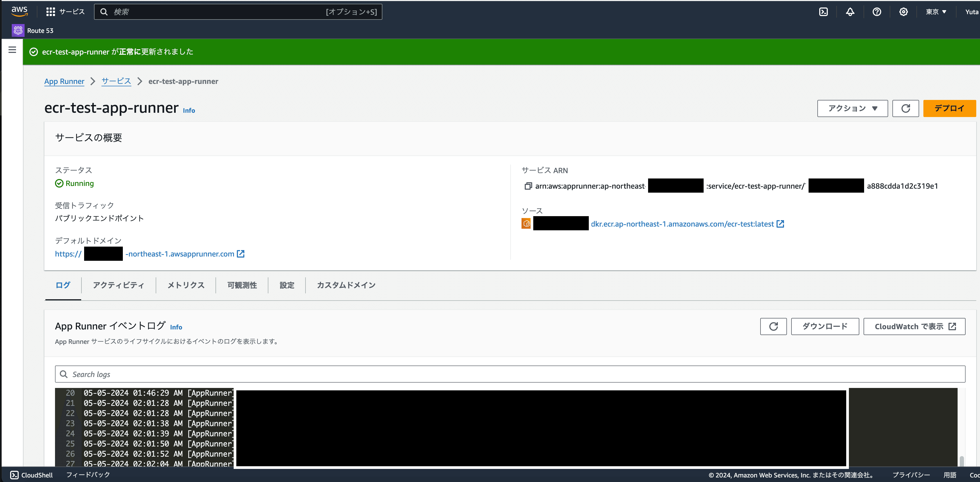The image size is (980, 482).
Task: Click the ダウンロード button
Action: pos(825,327)
